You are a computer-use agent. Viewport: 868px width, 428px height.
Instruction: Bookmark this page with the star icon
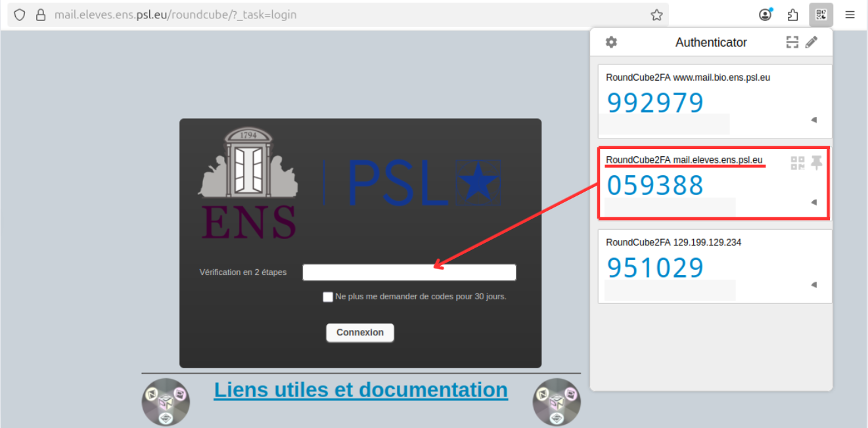point(656,14)
